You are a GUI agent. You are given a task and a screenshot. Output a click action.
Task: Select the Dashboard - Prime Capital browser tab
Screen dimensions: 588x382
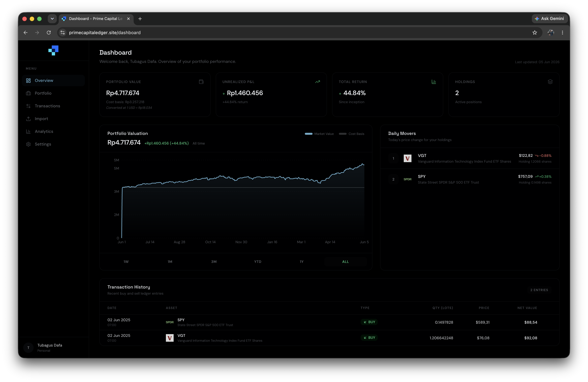(x=96, y=19)
